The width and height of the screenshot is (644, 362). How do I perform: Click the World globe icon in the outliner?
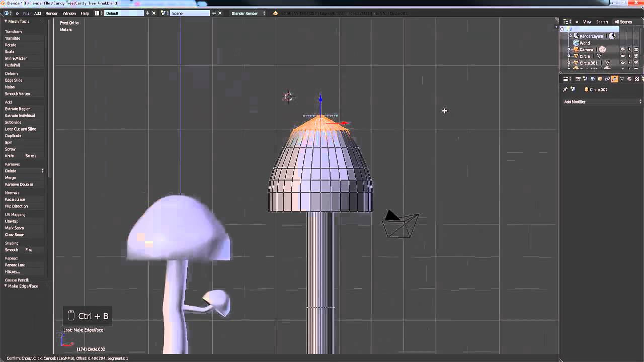(576, 43)
